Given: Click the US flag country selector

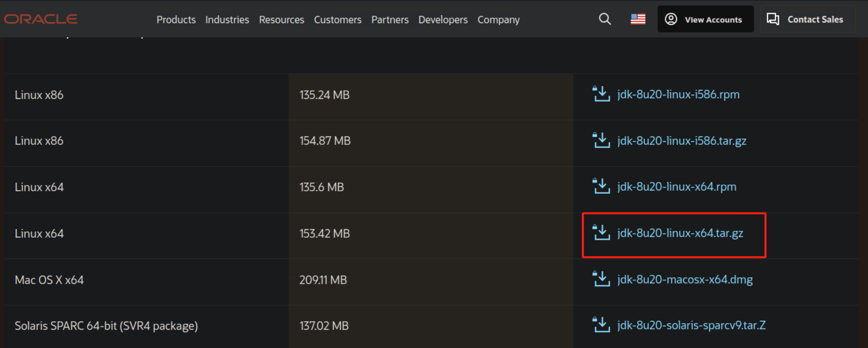Looking at the screenshot, I should tap(638, 19).
